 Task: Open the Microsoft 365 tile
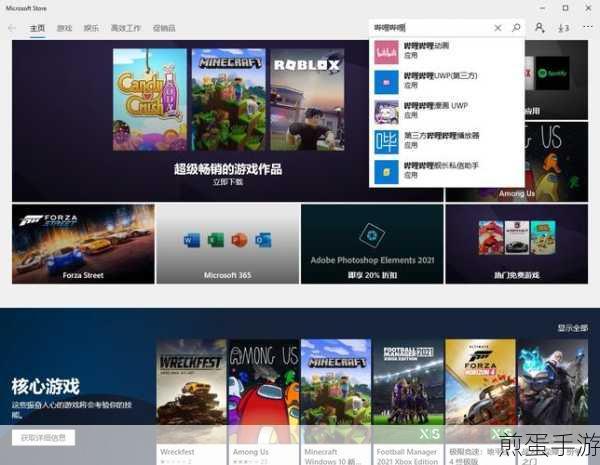[x=228, y=244]
